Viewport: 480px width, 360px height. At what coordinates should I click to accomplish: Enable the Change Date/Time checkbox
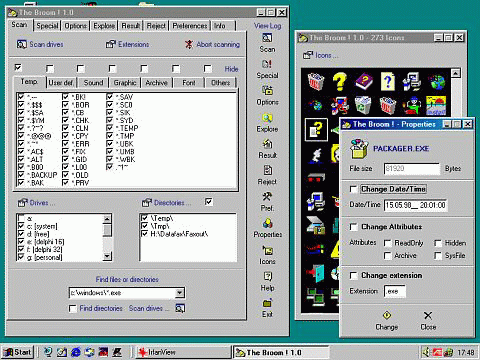pos(353,189)
